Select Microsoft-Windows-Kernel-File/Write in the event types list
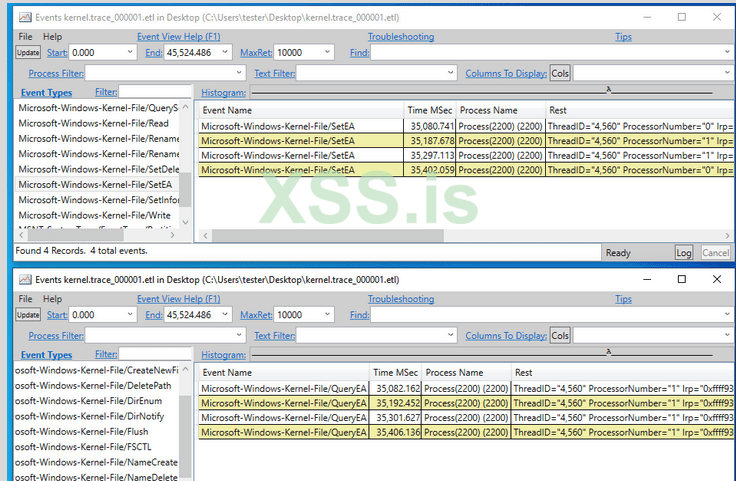The image size is (736, 481). point(97,215)
